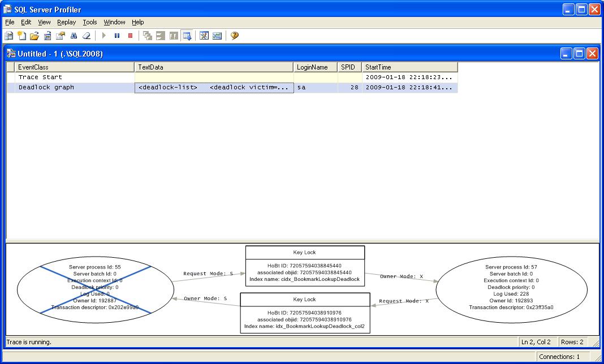Open the Help menu
Viewport: 604px width, 364px height.
point(137,22)
